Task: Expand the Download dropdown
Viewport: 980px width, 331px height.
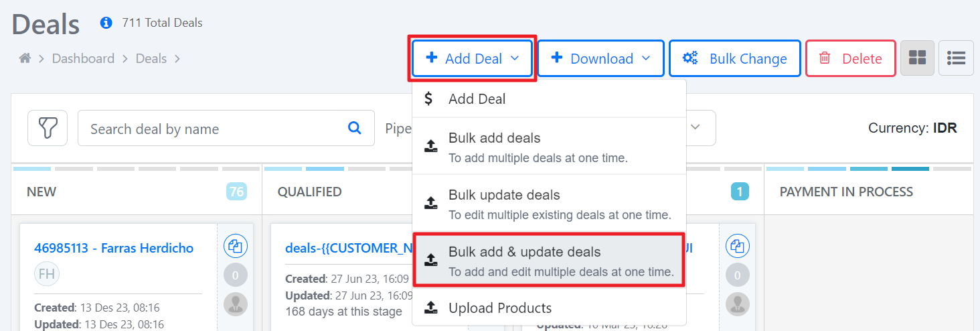Action: pos(600,58)
